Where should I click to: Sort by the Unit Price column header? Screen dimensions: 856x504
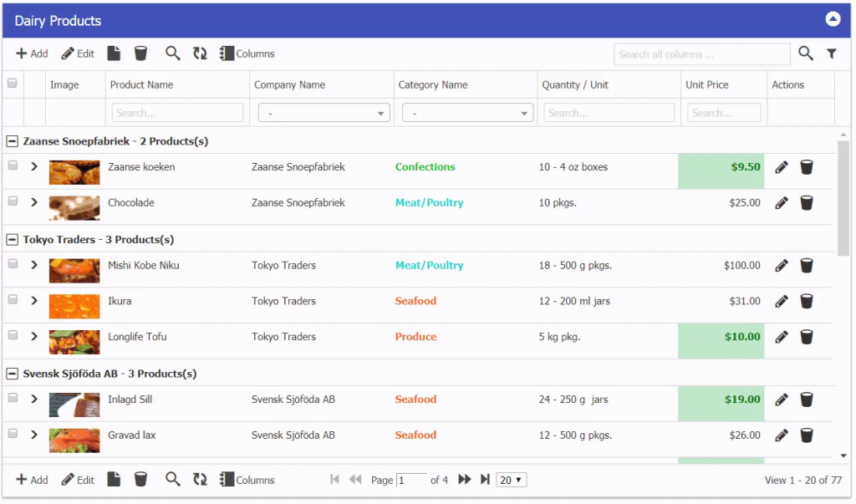point(706,84)
